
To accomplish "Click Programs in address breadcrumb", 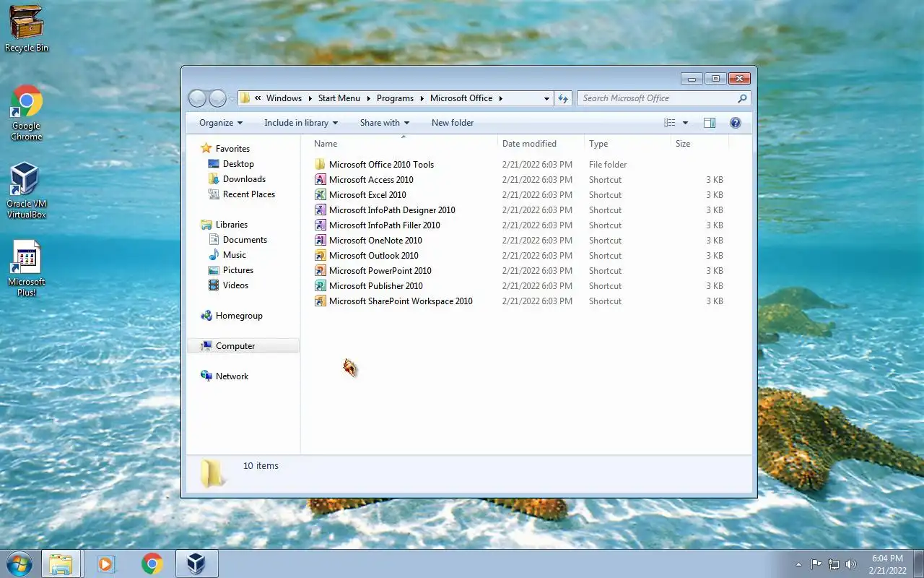I will click(x=395, y=98).
